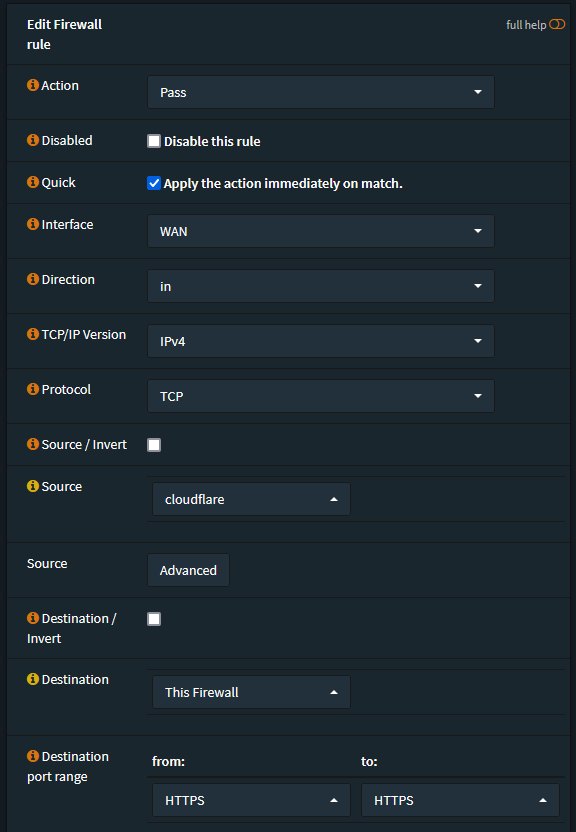Expand the Interface dropdown set to WAN

[321, 231]
